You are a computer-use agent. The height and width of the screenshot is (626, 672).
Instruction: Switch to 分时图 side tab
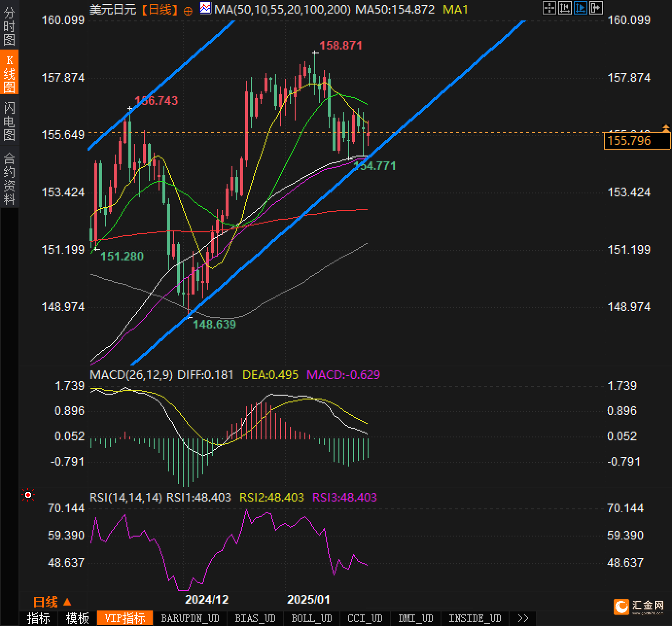click(x=9, y=26)
